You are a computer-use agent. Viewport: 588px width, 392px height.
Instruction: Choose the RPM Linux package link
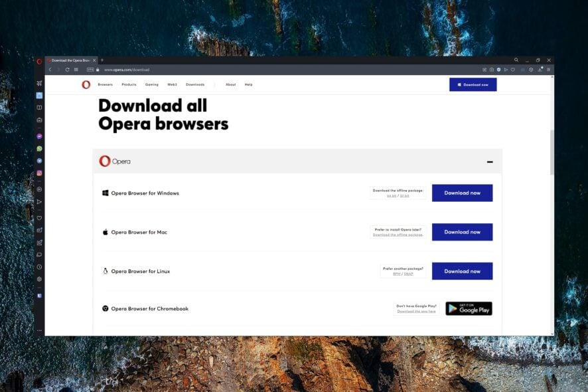pyautogui.click(x=396, y=274)
